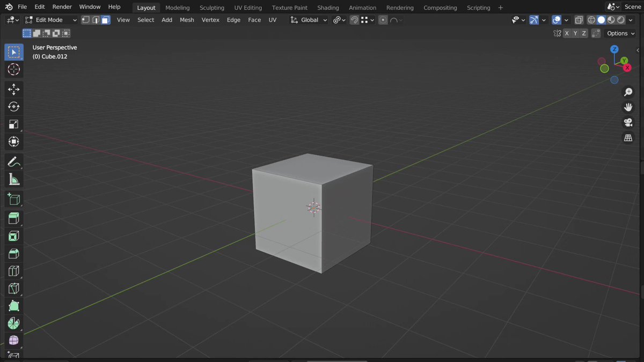Switch to material preview shading

tap(611, 20)
